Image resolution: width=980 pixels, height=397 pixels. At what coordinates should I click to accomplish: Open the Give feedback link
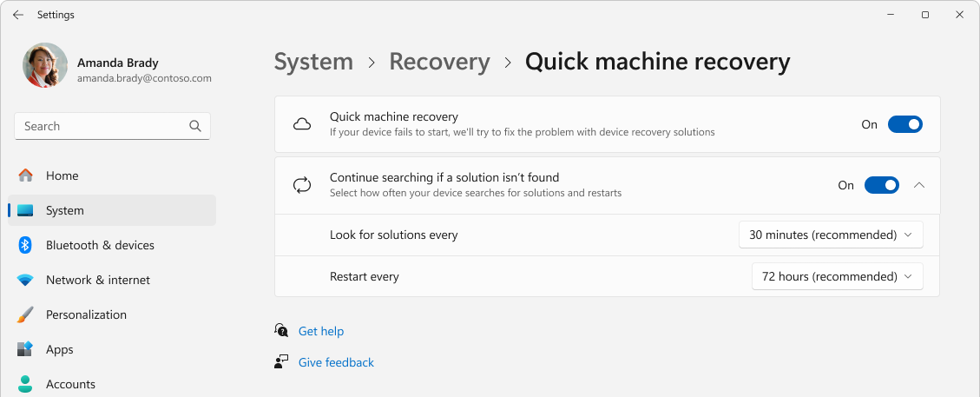coord(336,362)
